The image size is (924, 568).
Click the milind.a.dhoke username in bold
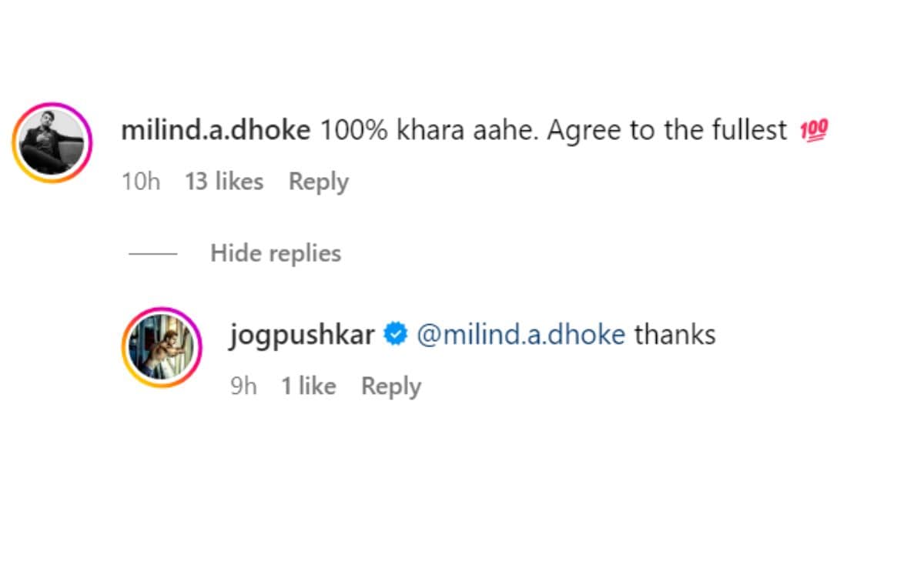[216, 131]
